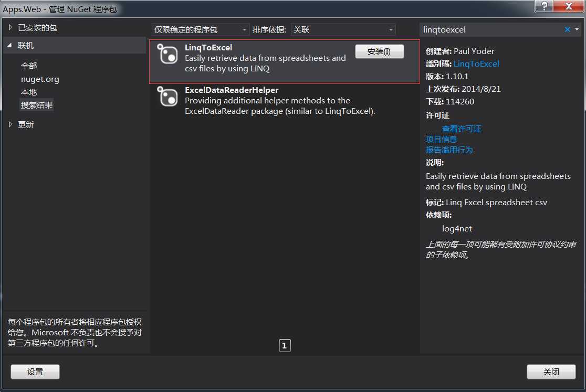Image resolution: width=586 pixels, height=392 pixels.
Task: Open the search box dropdown arrow
Action: pyautogui.click(x=577, y=29)
